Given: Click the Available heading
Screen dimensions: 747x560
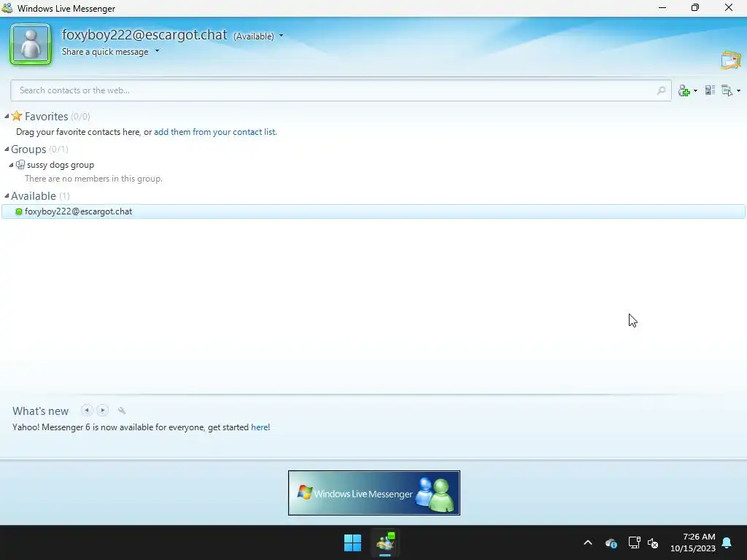Looking at the screenshot, I should pos(34,195).
